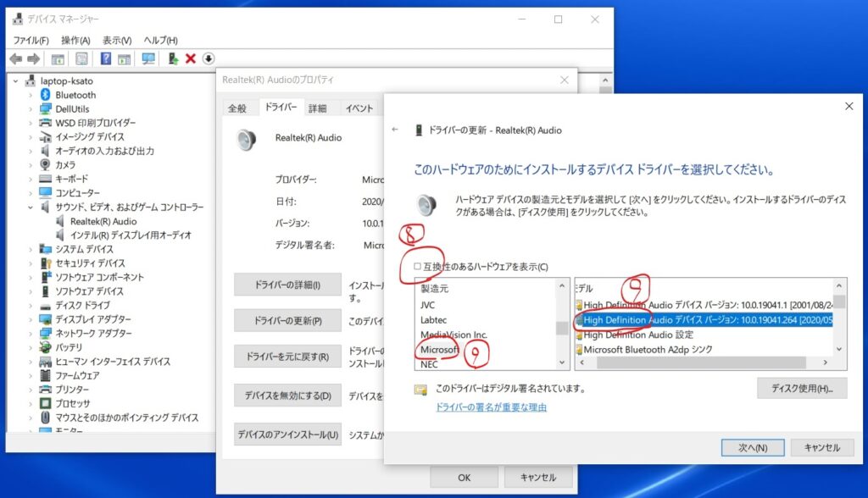Click the model list vertical scroll down arrow

click(x=839, y=350)
